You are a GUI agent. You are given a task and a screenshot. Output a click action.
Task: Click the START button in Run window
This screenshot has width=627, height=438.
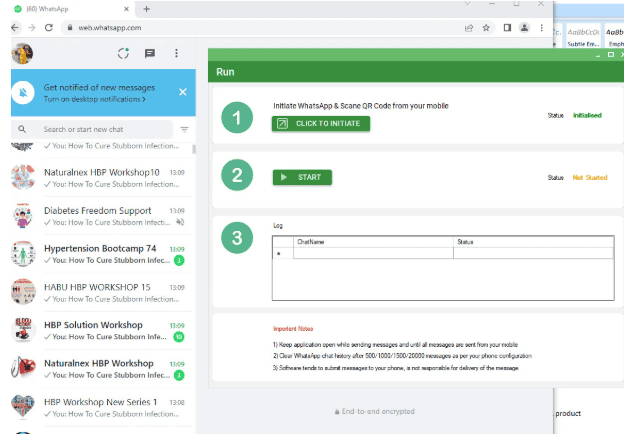click(x=302, y=177)
